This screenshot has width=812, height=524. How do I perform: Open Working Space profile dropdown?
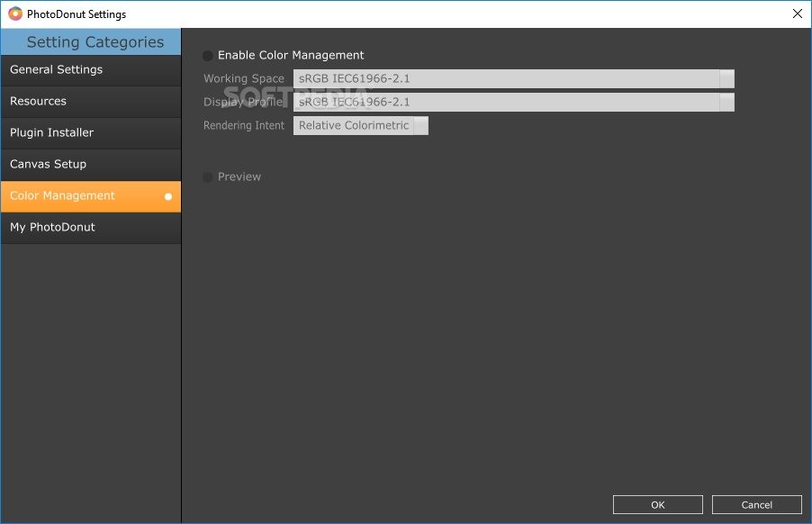(514, 78)
